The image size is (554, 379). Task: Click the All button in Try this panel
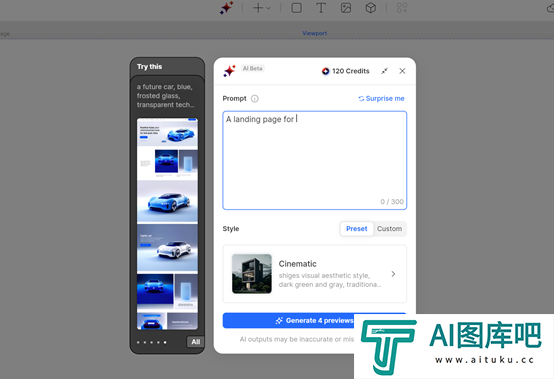(195, 342)
